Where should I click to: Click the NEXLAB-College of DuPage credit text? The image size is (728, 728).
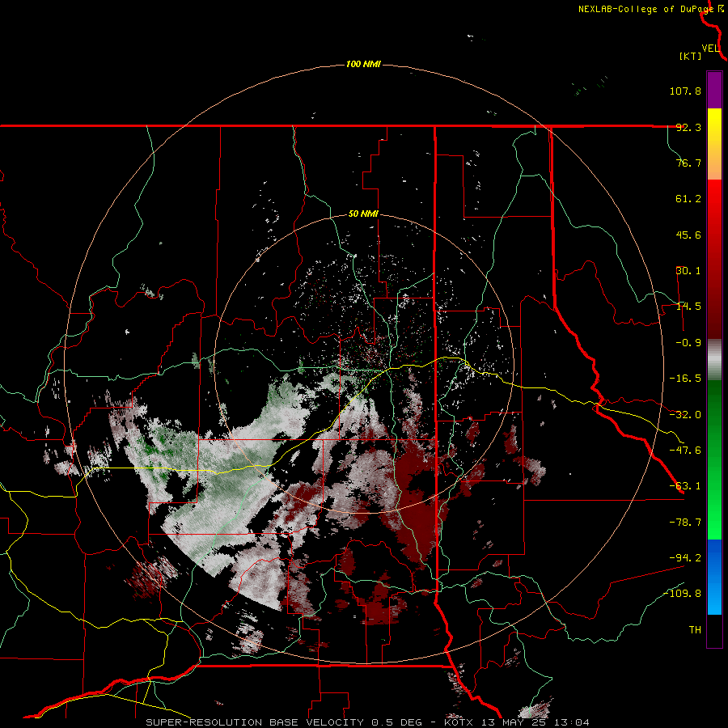coord(645,9)
